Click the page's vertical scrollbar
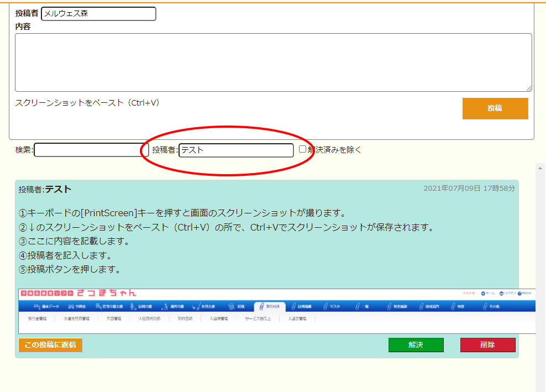Image resolution: width=546 pixels, height=392 pixels. point(540,276)
